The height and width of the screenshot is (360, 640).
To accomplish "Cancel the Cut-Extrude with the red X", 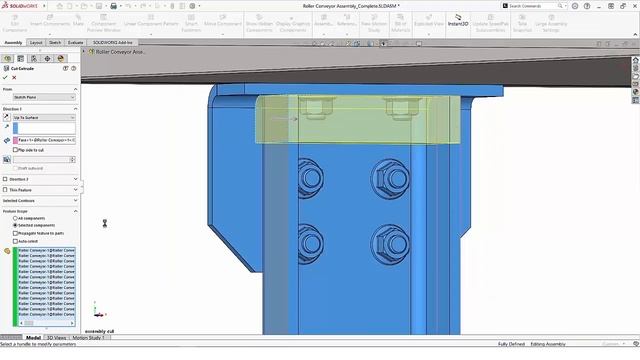I will (14, 78).
